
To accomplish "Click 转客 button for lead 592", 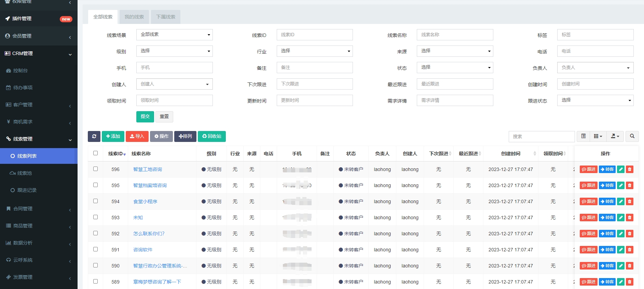I will pos(607,234).
